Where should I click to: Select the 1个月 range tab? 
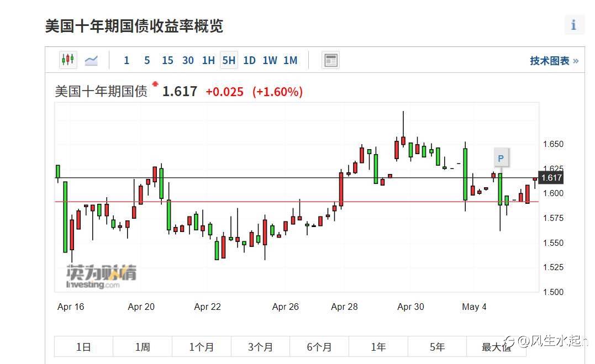point(201,347)
